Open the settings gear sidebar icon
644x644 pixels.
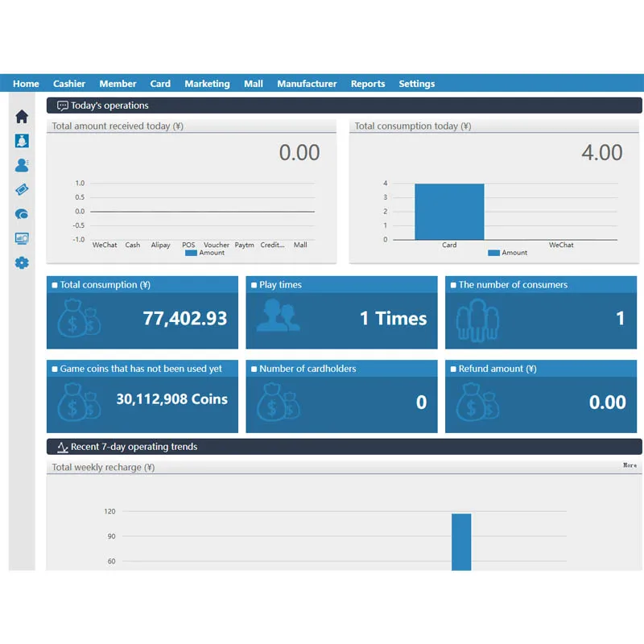pyautogui.click(x=22, y=263)
